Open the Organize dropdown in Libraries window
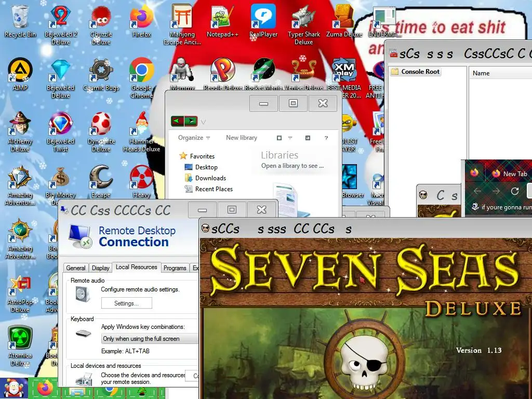 tap(194, 138)
